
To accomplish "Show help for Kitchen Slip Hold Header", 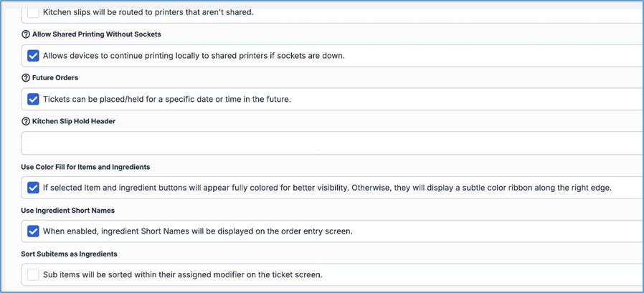I will point(26,121).
